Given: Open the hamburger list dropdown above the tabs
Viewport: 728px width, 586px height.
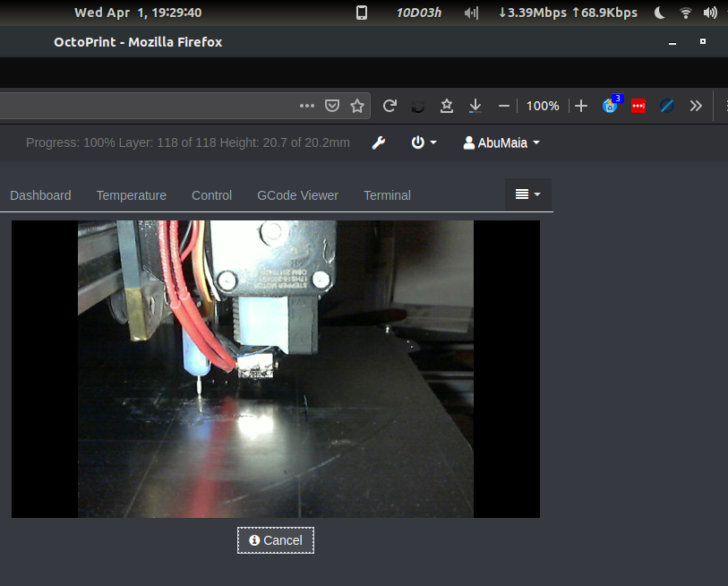Looking at the screenshot, I should coord(527,194).
